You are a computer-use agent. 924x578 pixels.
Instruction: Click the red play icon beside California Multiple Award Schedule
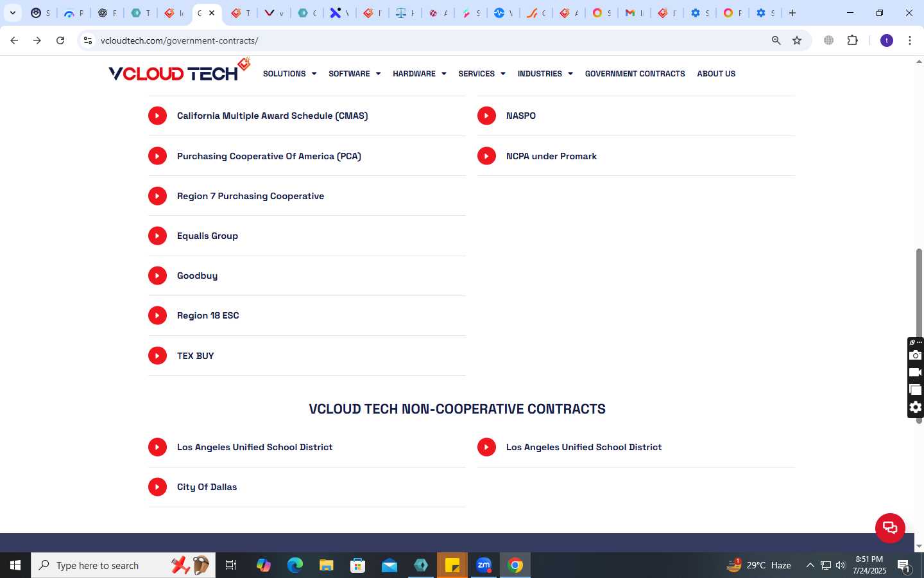[x=157, y=116]
